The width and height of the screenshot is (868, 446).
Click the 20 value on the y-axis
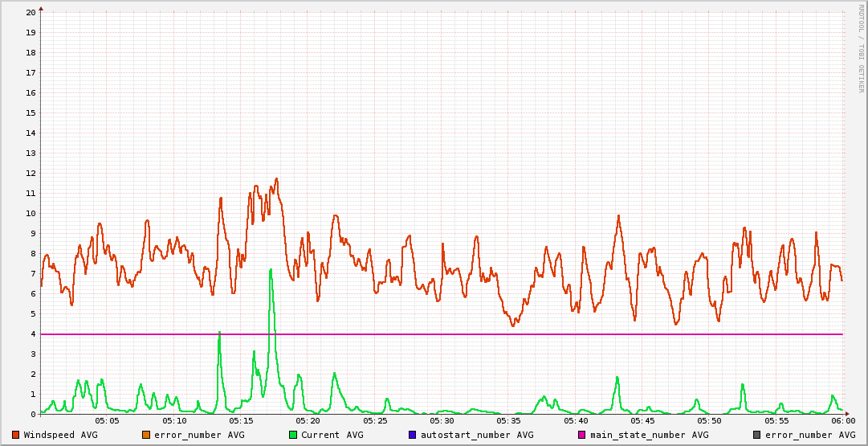click(31, 13)
